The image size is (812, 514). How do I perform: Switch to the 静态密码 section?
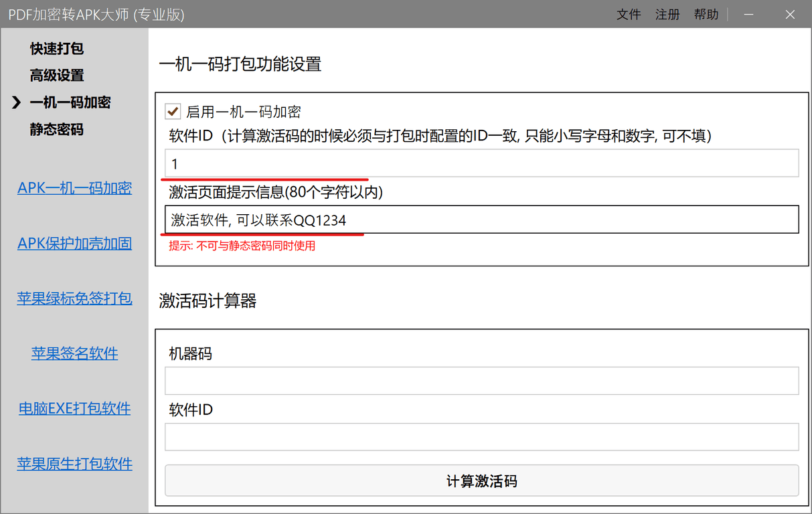point(56,129)
